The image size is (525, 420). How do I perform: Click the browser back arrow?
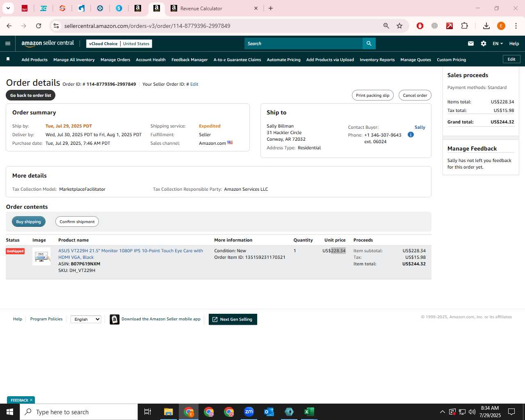(9, 26)
